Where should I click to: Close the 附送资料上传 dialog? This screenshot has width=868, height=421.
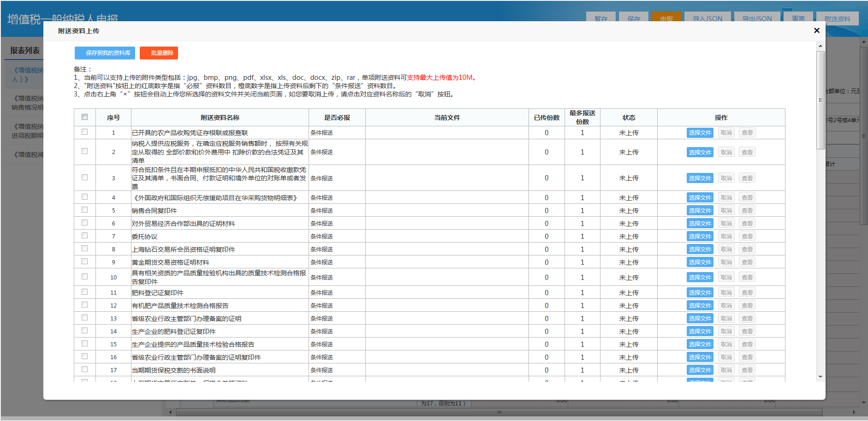(817, 30)
